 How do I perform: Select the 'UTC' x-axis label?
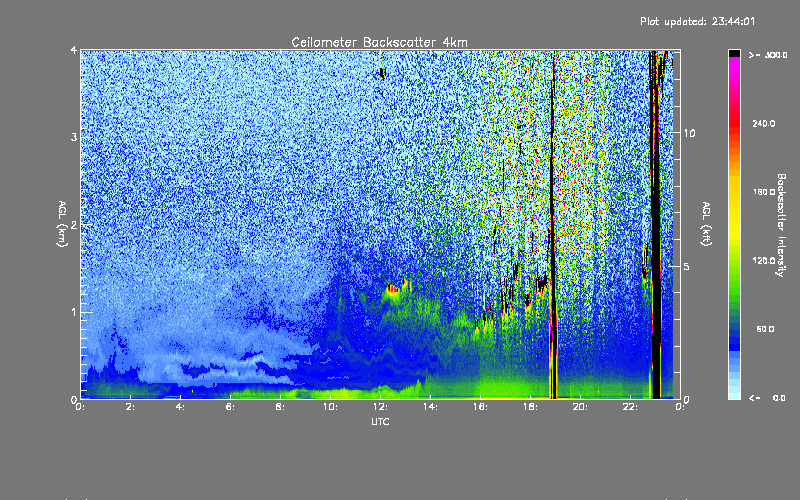click(380, 421)
